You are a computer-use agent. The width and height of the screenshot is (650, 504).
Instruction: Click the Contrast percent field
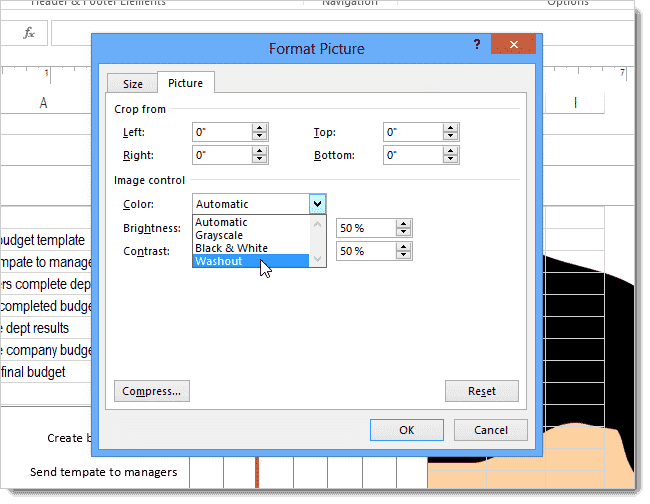[366, 251]
